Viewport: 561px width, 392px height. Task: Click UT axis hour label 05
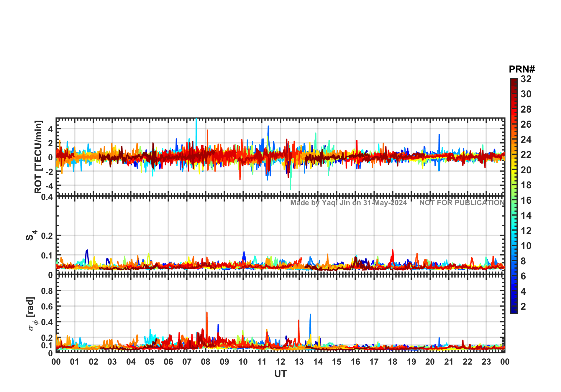(150, 362)
